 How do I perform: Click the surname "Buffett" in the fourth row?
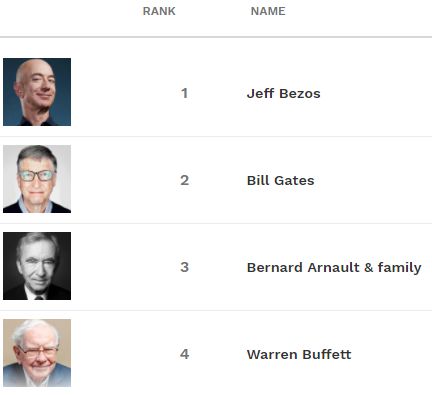327,354
